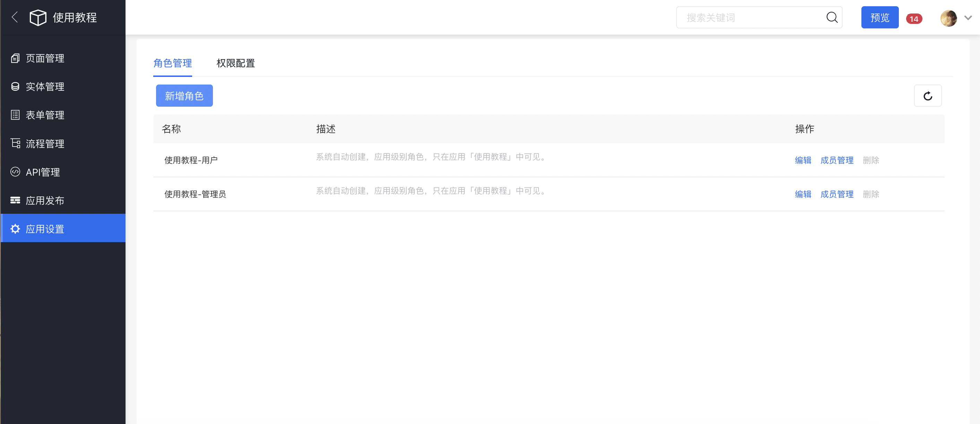Screen dimensions: 980x424
Task: Click the user avatar picture
Action: tap(948, 18)
